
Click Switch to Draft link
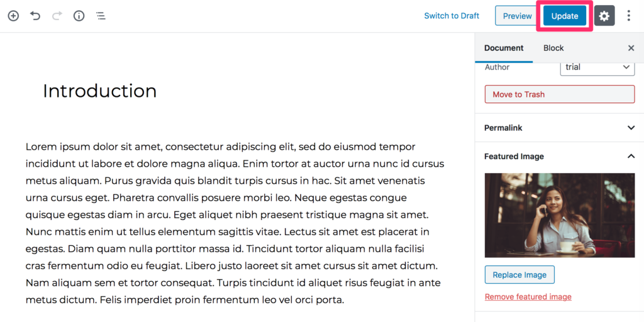(452, 16)
